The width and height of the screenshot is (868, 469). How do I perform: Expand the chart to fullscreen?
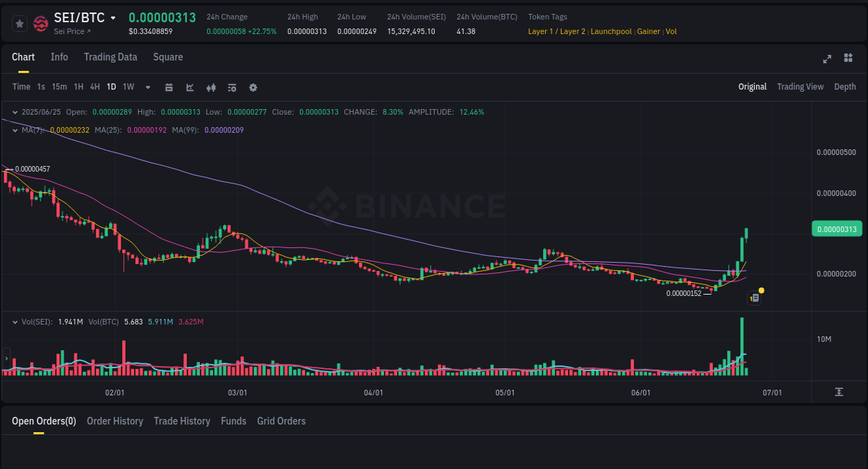[827, 59]
